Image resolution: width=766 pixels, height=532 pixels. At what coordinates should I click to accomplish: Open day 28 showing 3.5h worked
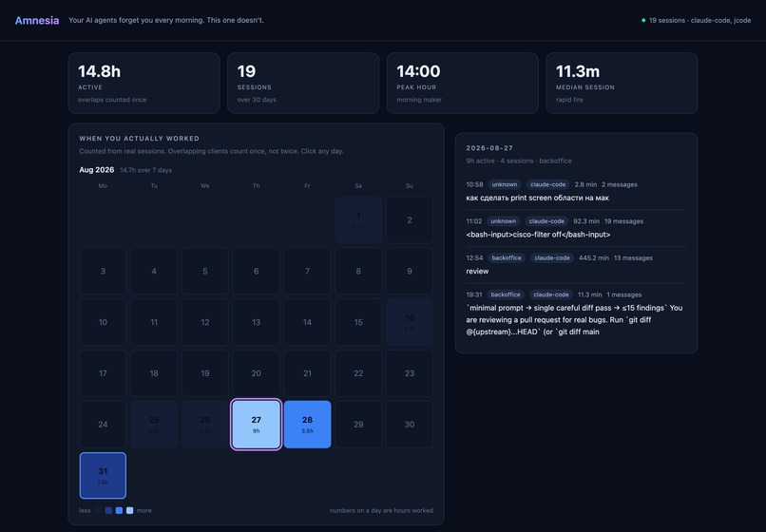click(x=307, y=425)
